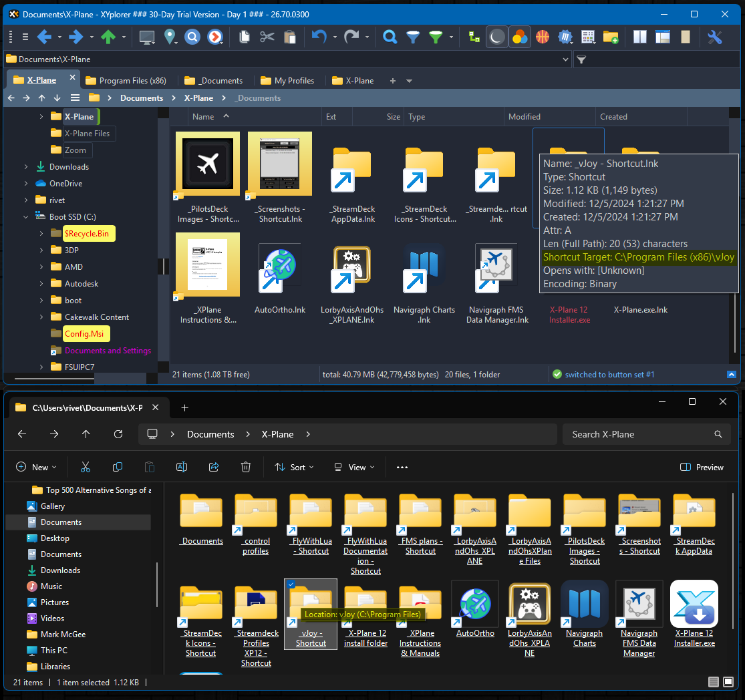Image resolution: width=745 pixels, height=700 pixels.
Task: Click the Share icon in File Explorer toolbar
Action: (x=214, y=468)
